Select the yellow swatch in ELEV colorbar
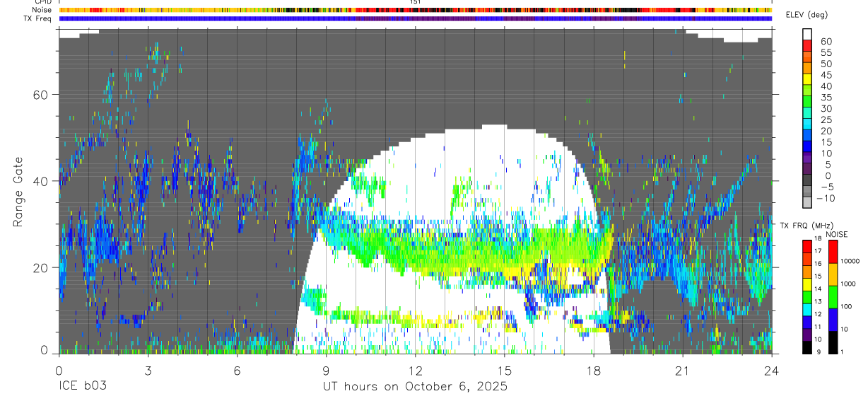Screen dimensions: 868x401 point(807,79)
